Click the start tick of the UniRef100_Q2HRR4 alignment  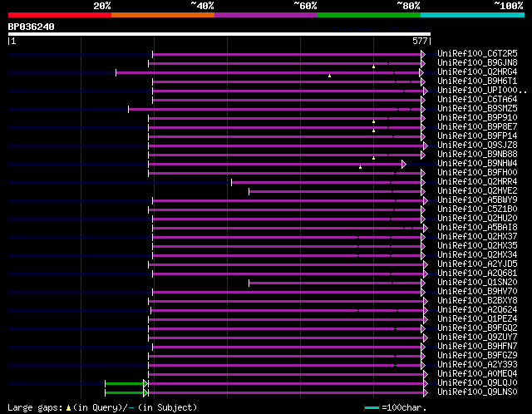click(231, 183)
